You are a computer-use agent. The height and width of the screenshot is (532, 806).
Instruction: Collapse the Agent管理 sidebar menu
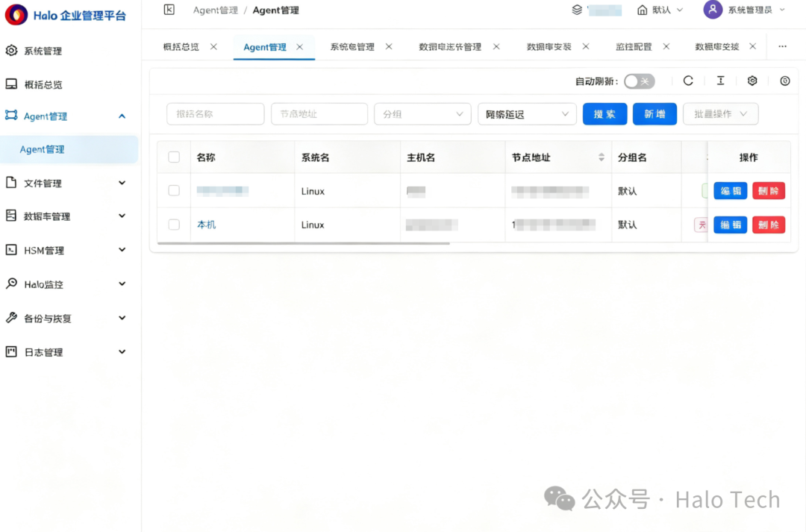pyautogui.click(x=122, y=116)
